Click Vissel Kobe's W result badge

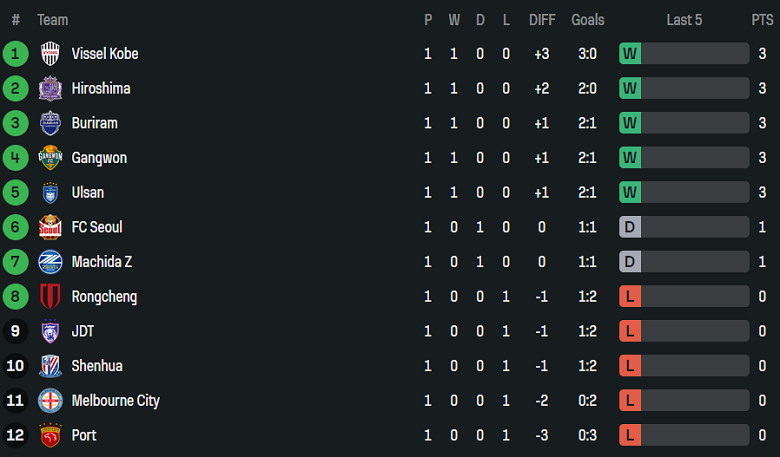tap(630, 54)
